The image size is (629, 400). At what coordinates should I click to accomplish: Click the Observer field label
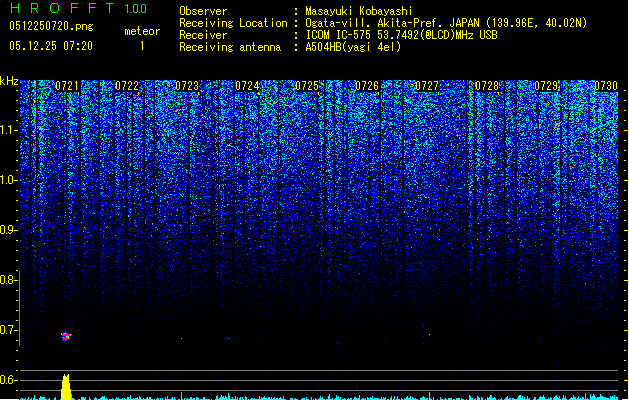pos(203,11)
